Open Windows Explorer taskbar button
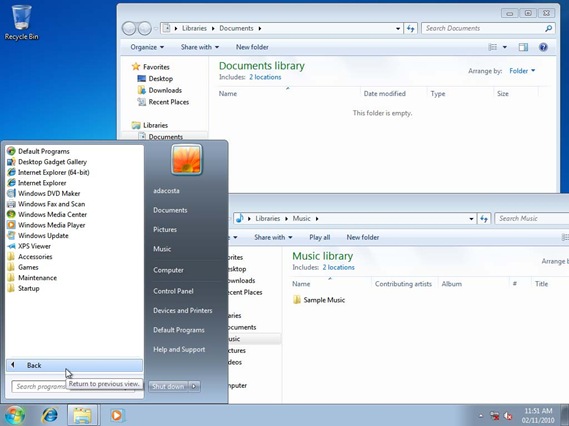This screenshot has width=569, height=426. pos(82,415)
